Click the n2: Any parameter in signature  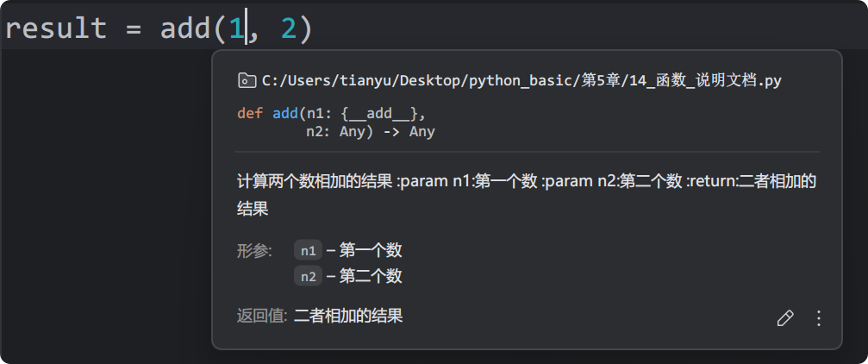[336, 132]
